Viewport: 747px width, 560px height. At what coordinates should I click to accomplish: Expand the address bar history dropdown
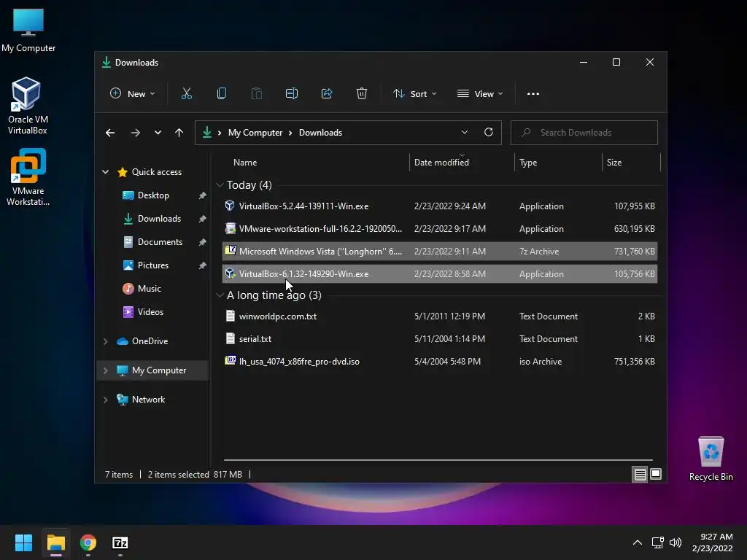click(x=465, y=133)
